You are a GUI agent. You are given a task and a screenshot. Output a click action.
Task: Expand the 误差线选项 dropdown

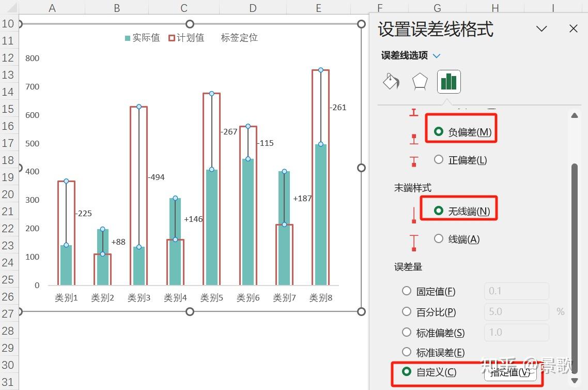click(437, 56)
